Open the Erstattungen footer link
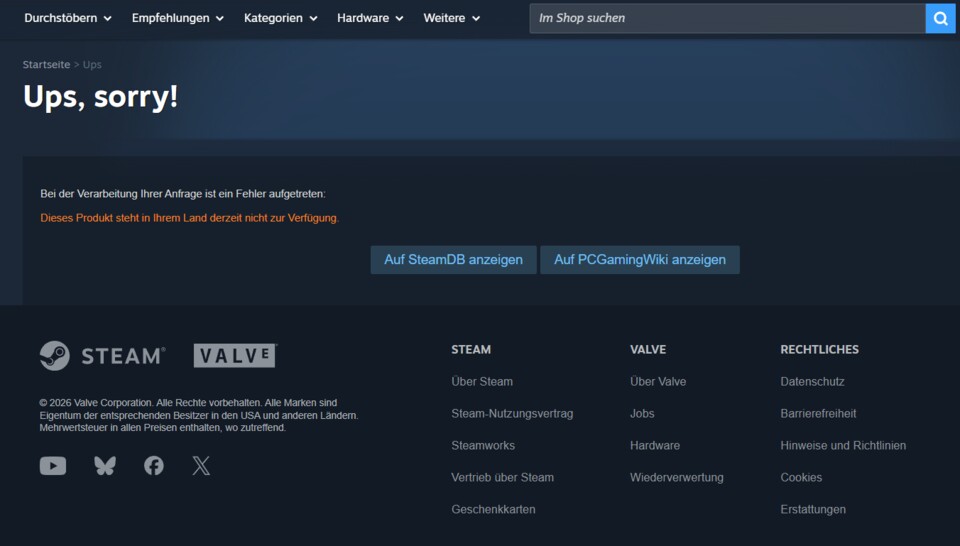960x546 pixels. tap(813, 509)
